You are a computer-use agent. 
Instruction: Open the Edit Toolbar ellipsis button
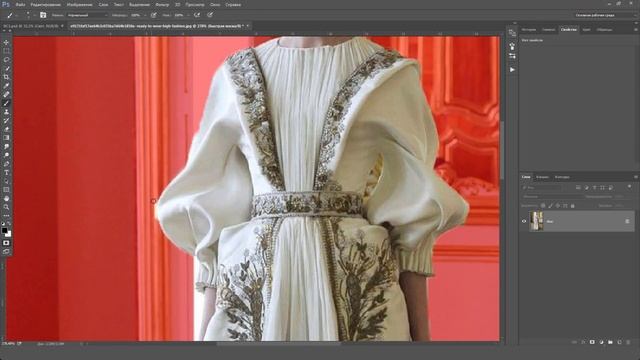(6, 216)
